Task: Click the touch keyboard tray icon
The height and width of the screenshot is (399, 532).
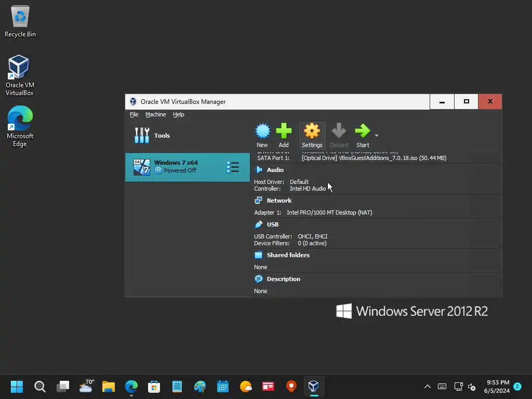Action: 442,387
